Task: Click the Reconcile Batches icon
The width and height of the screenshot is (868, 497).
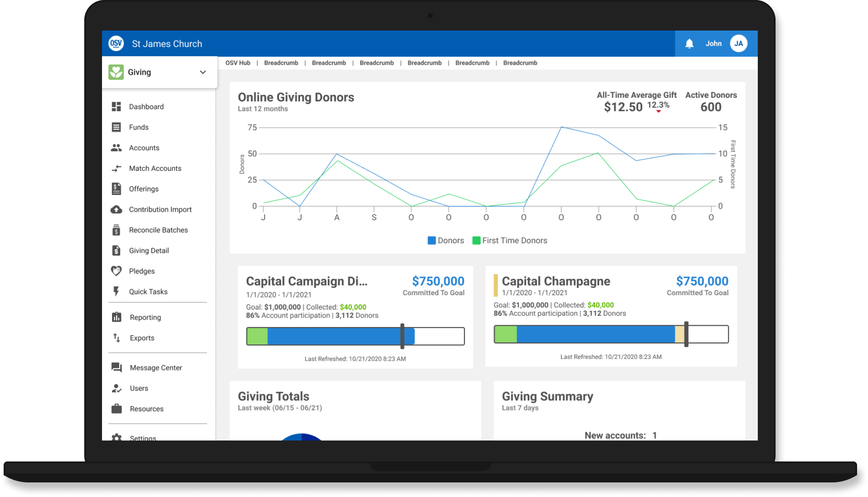Action: [x=117, y=230]
